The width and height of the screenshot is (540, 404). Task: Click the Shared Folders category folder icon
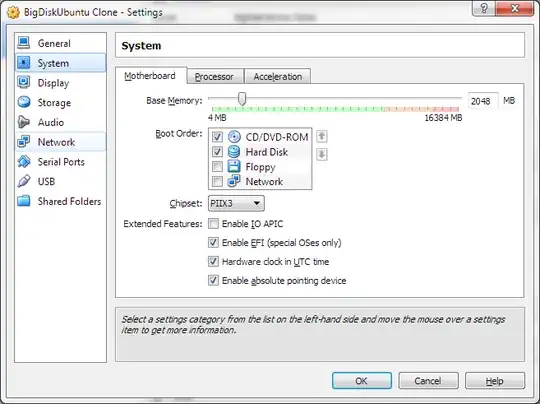(23, 201)
